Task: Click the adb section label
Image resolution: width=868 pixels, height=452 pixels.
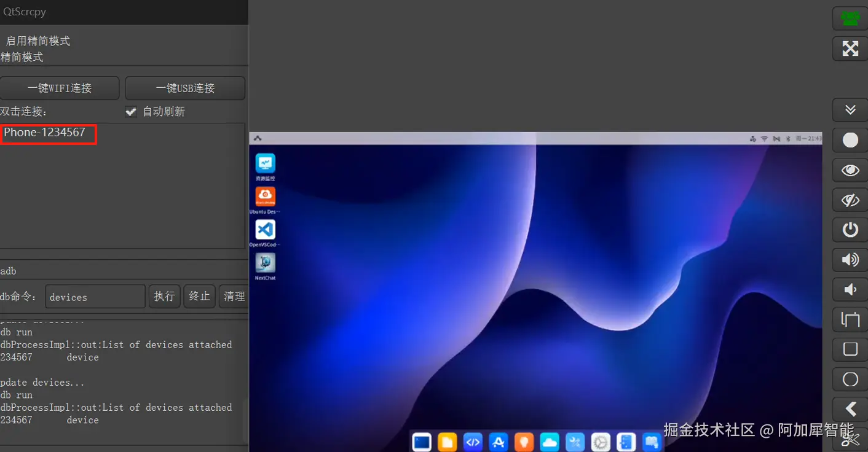Action: pos(9,271)
